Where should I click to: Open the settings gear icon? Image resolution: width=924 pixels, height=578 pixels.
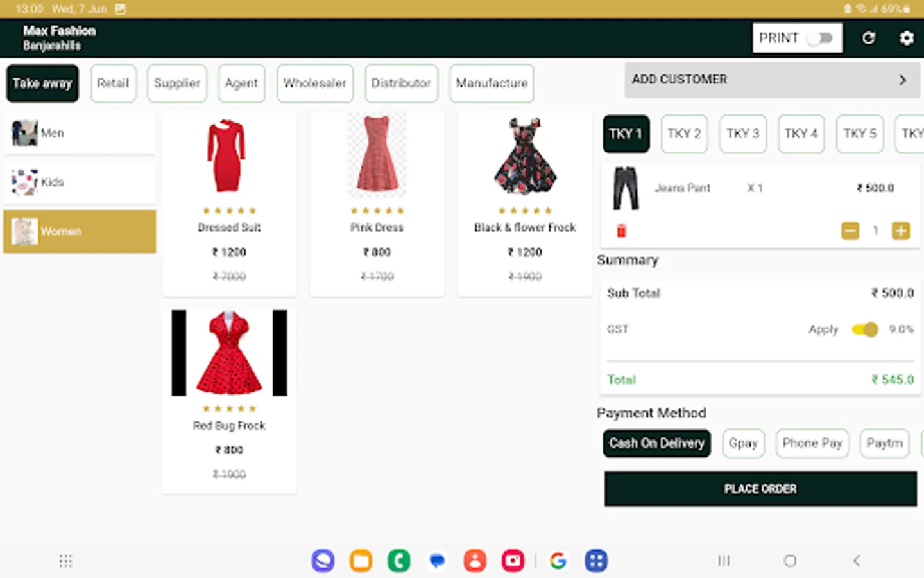coord(906,39)
